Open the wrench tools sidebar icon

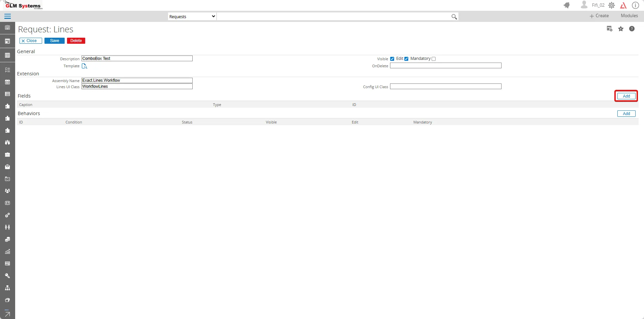(x=7, y=276)
